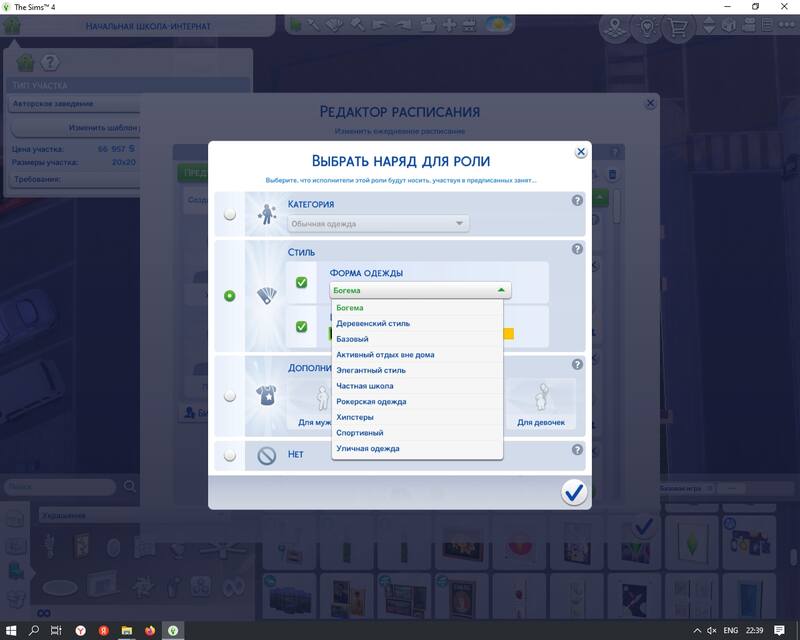Toggle the second checkbox under Стиль

click(x=302, y=327)
